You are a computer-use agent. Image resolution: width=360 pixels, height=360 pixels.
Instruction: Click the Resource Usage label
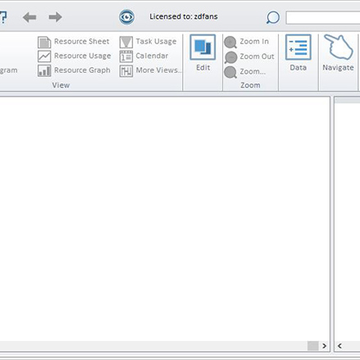coord(83,56)
